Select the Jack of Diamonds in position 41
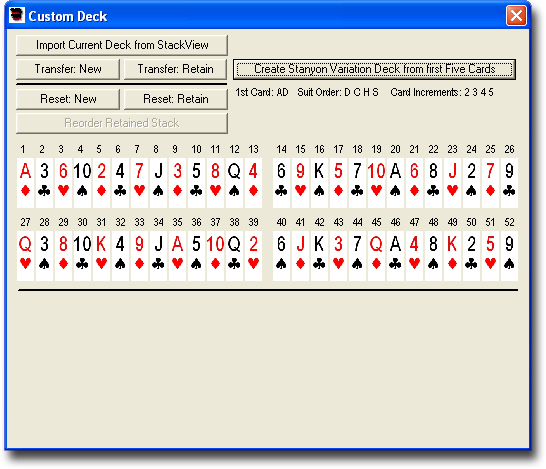This screenshot has width=546, height=469. tap(300, 256)
